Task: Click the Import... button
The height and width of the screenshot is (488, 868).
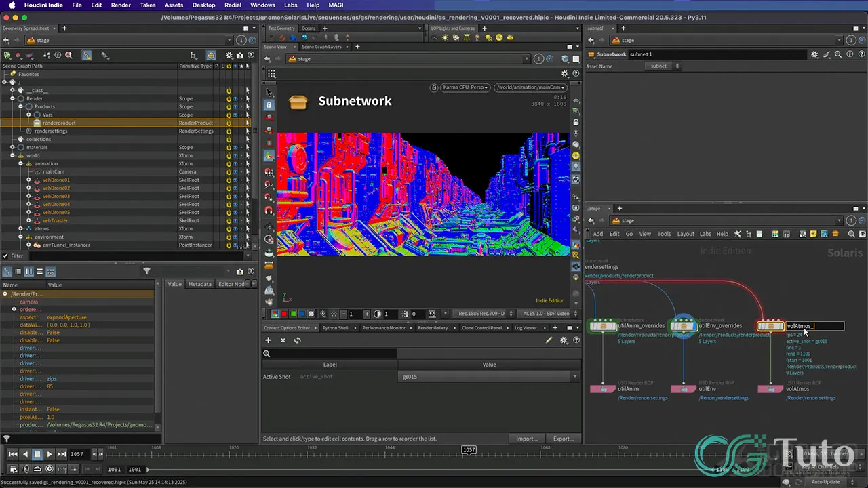Action: coord(526,439)
